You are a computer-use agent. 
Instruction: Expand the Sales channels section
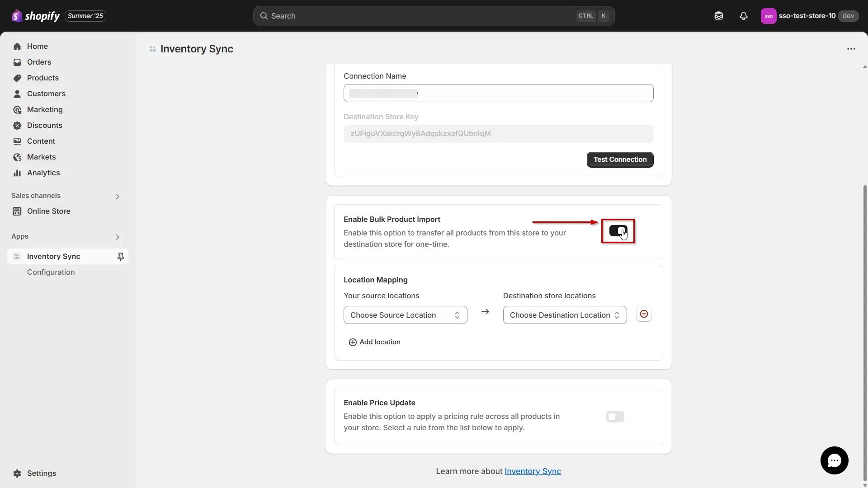tap(118, 196)
